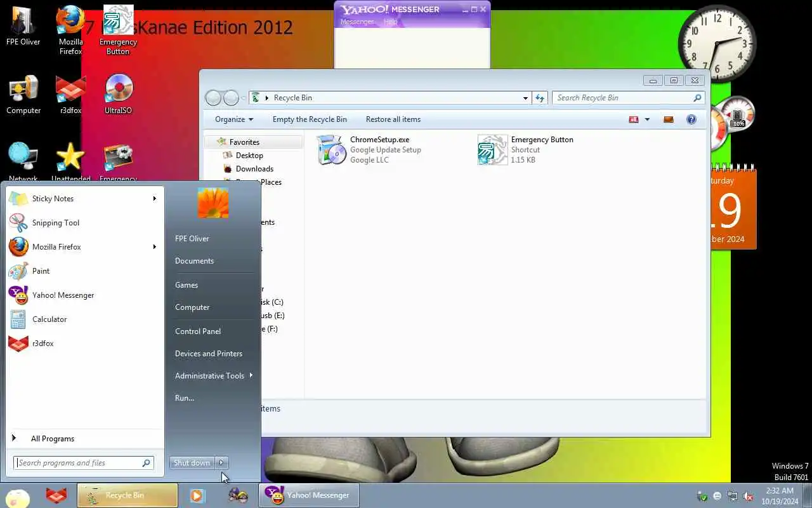
Task: Open the address bar history dropdown
Action: pyautogui.click(x=525, y=98)
